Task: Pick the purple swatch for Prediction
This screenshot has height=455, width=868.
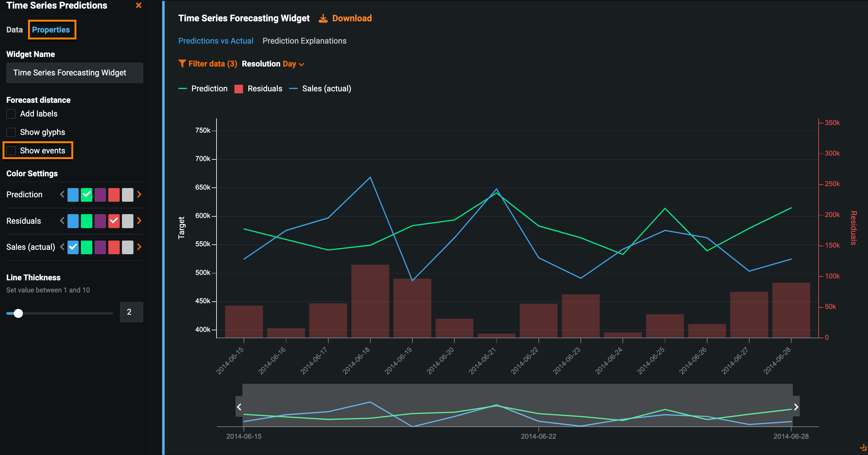Action: [x=100, y=195]
